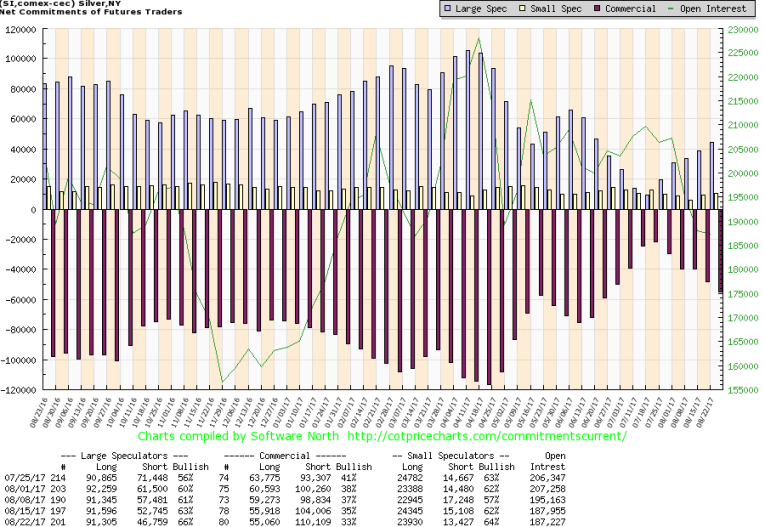Select the Large Spec legend label

tap(452, 9)
